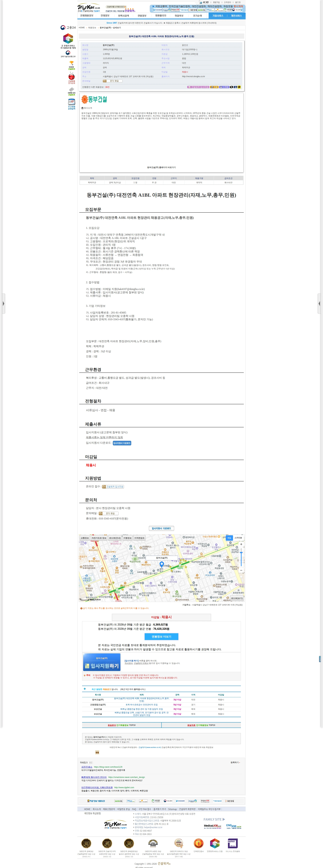The image size is (323, 868).
Task: Click the Good Contents Service certification badge
Action: [x=68, y=41]
